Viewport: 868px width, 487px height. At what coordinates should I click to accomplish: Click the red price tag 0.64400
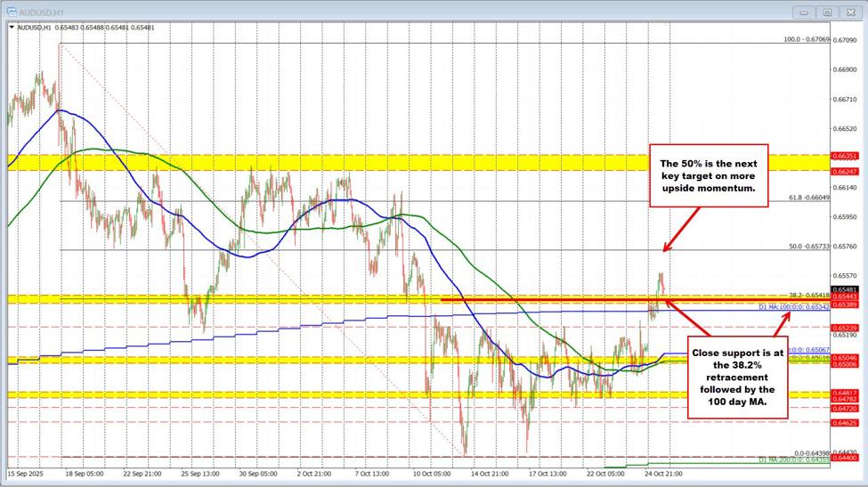846,458
